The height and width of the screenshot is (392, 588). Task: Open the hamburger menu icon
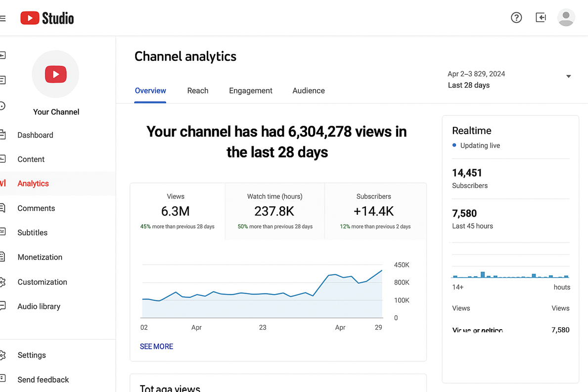[x=3, y=18]
